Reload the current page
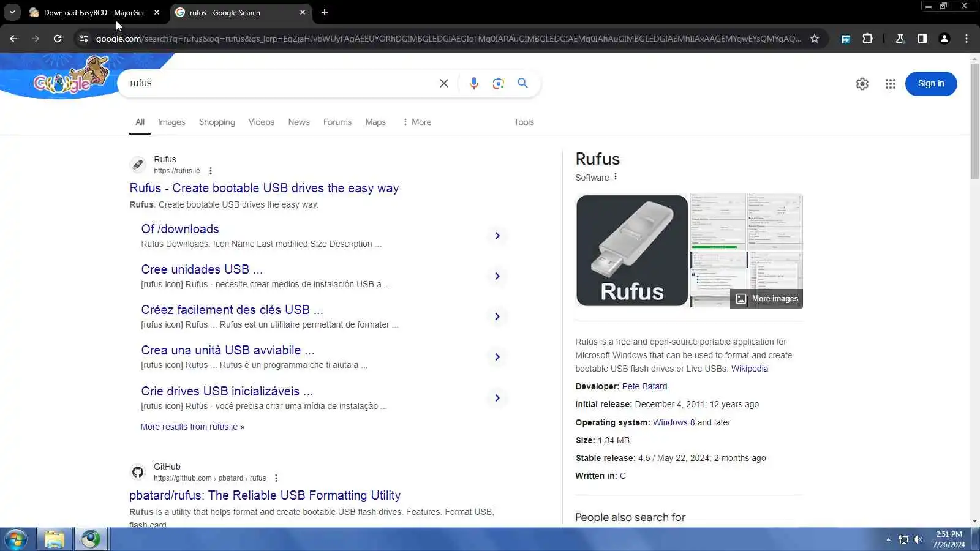The height and width of the screenshot is (551, 980). tap(58, 39)
